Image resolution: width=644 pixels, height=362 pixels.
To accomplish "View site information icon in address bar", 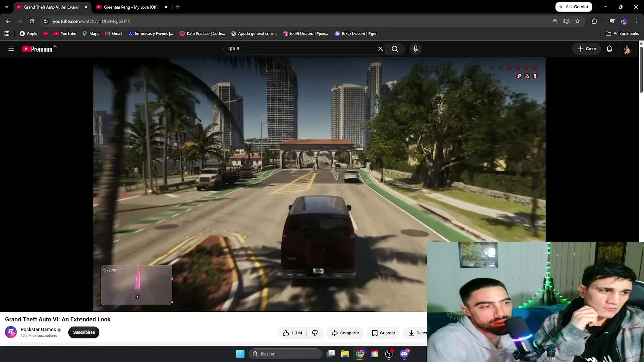I will point(46,21).
